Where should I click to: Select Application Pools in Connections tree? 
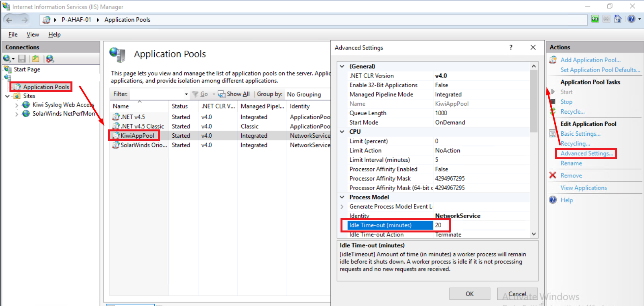tap(46, 87)
